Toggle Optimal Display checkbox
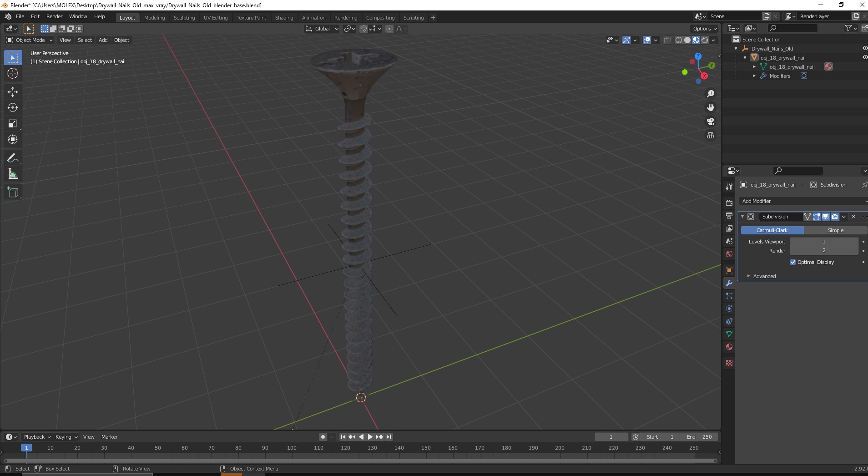The width and height of the screenshot is (868, 476). [x=793, y=262]
